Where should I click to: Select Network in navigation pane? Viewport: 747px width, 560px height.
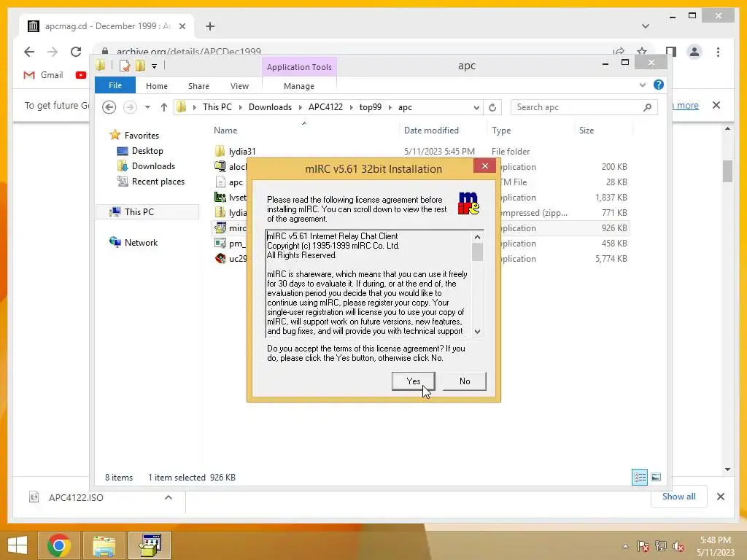tap(141, 242)
